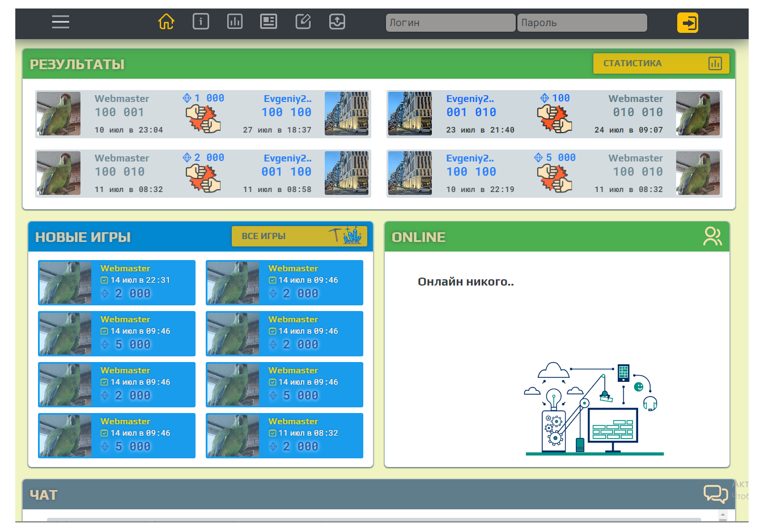Click the Онлайн никого.. message

[x=466, y=282]
